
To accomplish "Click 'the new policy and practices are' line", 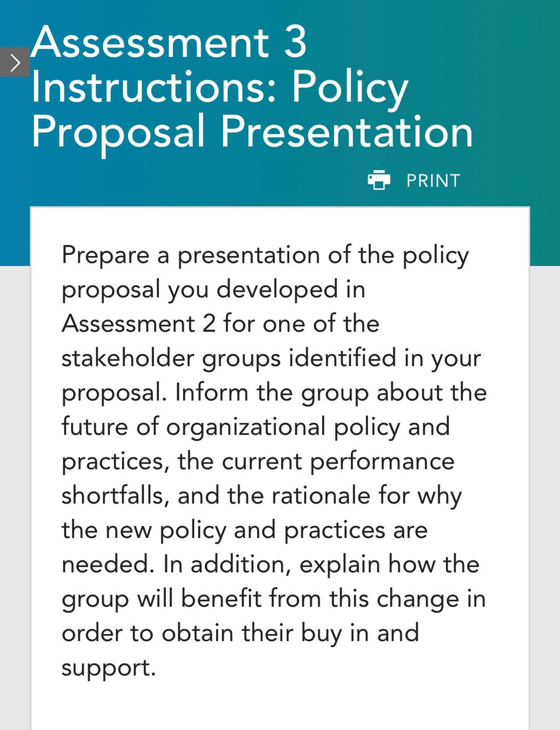I will tap(244, 531).
